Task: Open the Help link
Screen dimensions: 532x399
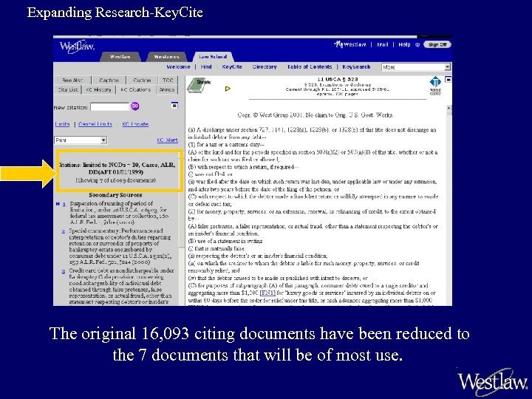Action: point(404,44)
